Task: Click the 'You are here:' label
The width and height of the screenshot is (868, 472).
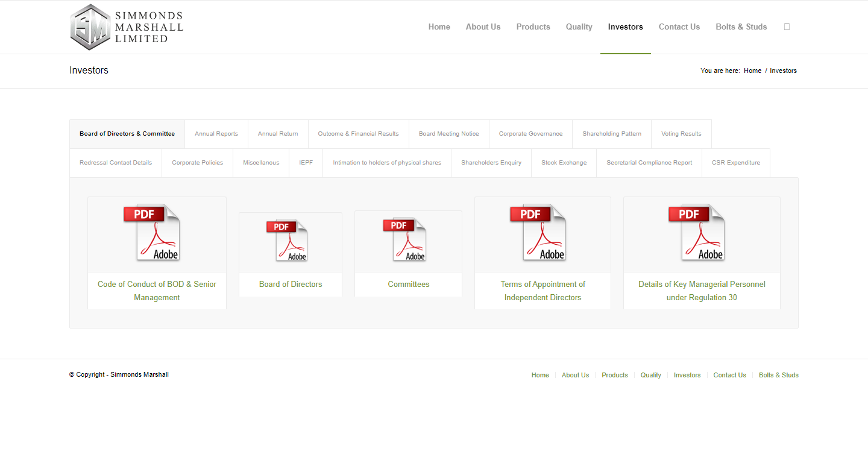Action: tap(720, 71)
